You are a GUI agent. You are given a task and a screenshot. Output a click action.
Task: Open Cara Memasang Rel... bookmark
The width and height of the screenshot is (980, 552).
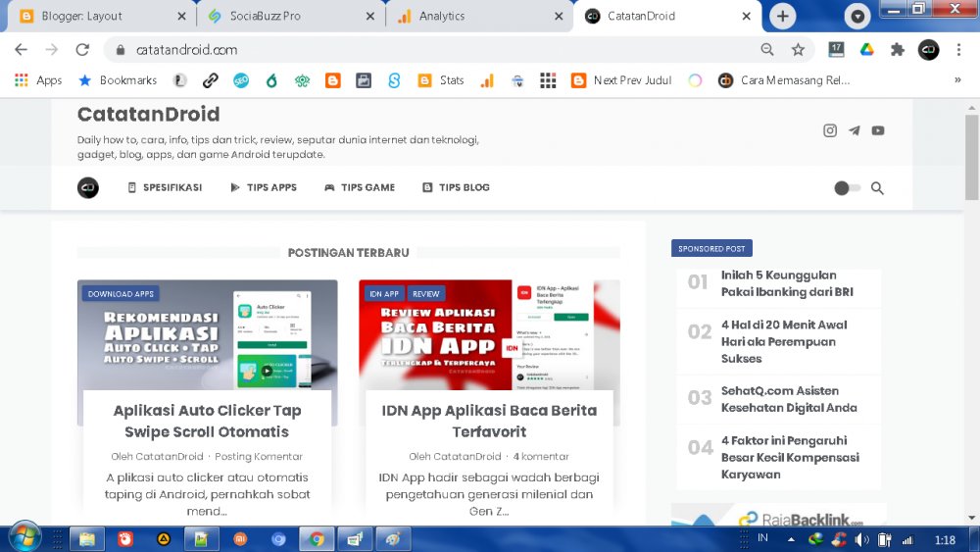coord(784,80)
